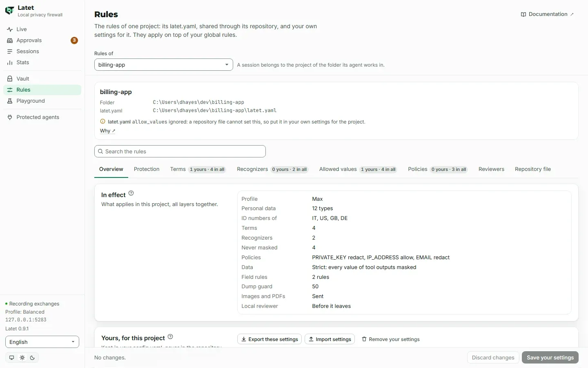This screenshot has height=368, width=588.
Task: Open Sessions via its list icon
Action: point(10,52)
